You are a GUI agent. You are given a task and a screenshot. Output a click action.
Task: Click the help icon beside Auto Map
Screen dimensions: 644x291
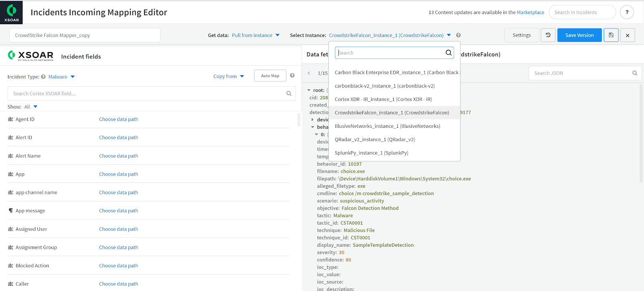[x=292, y=76]
